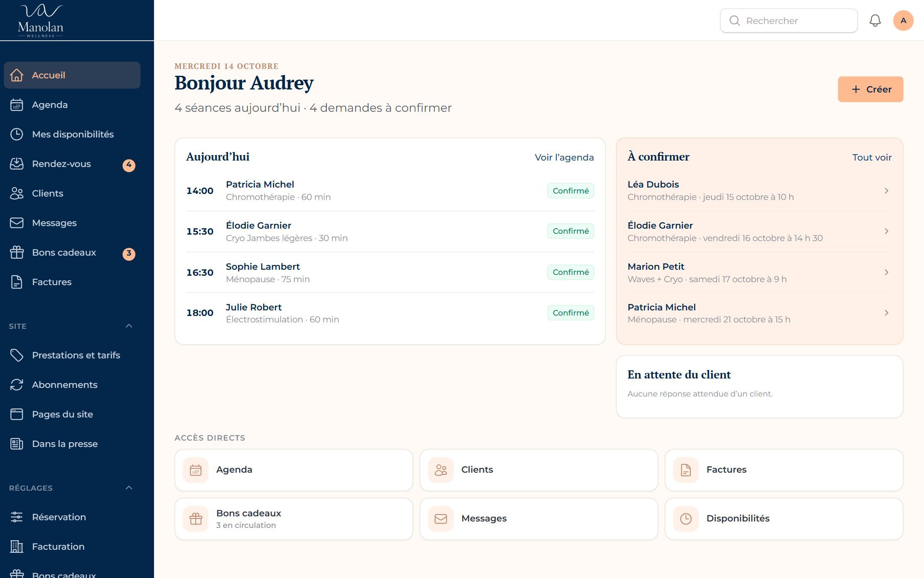Open the notifications bell icon
This screenshot has height=578, width=924.
tap(875, 21)
